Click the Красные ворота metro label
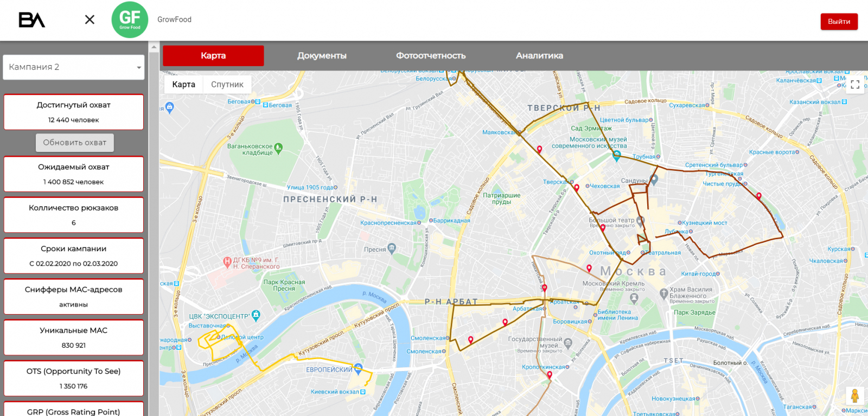The image size is (868, 416). [x=772, y=152]
